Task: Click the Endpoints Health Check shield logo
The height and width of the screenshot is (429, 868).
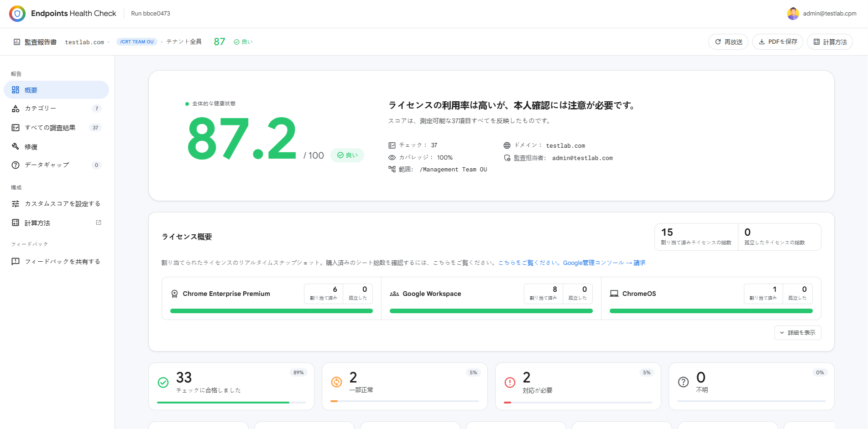Action: [17, 14]
